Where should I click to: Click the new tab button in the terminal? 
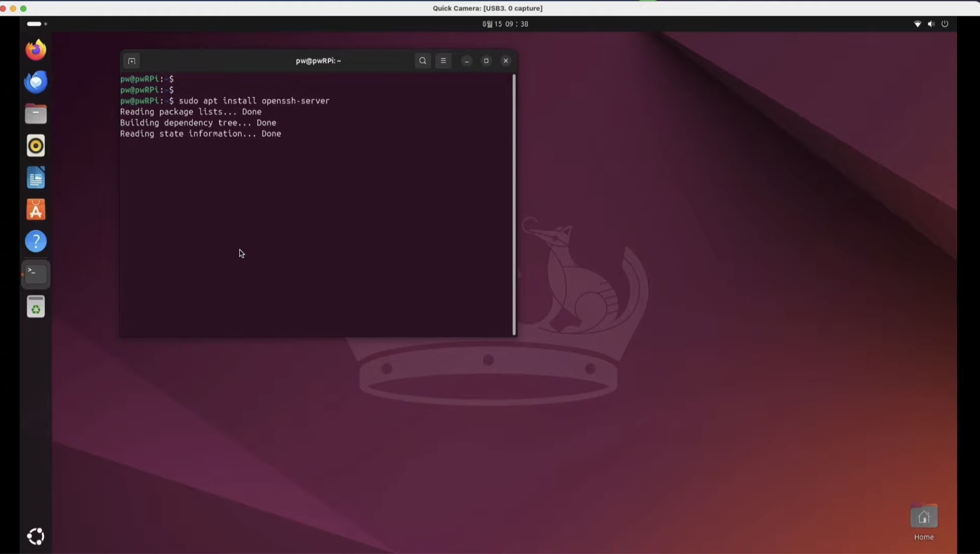[x=132, y=61]
